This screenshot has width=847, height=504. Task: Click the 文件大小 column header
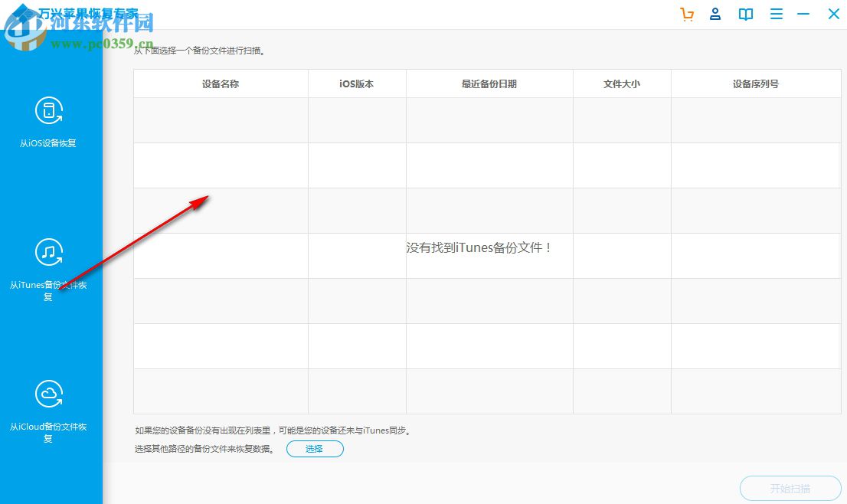[x=621, y=83]
